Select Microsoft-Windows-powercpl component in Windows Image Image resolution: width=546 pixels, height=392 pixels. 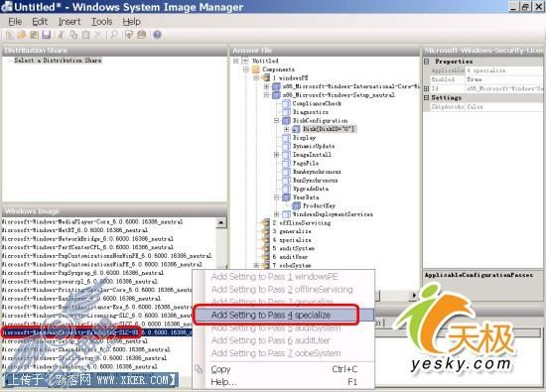tap(79, 281)
